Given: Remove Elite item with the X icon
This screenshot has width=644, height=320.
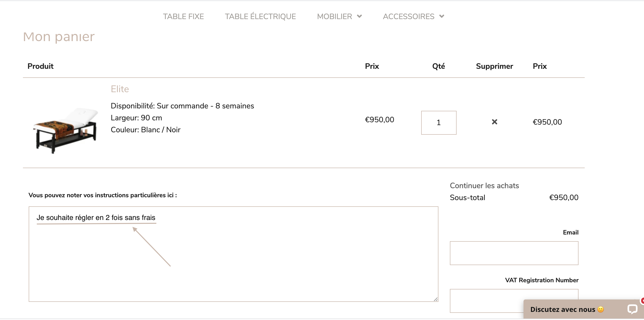Looking at the screenshot, I should (494, 122).
